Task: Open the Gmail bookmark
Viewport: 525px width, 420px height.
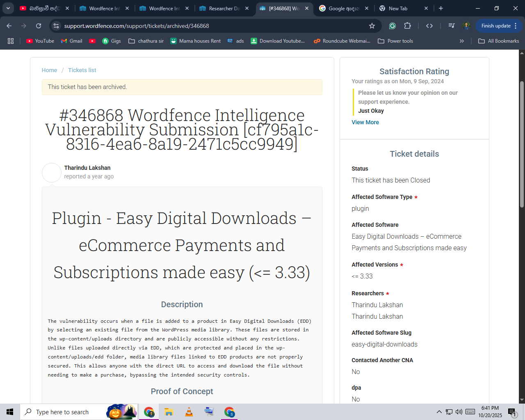Action: (72, 41)
